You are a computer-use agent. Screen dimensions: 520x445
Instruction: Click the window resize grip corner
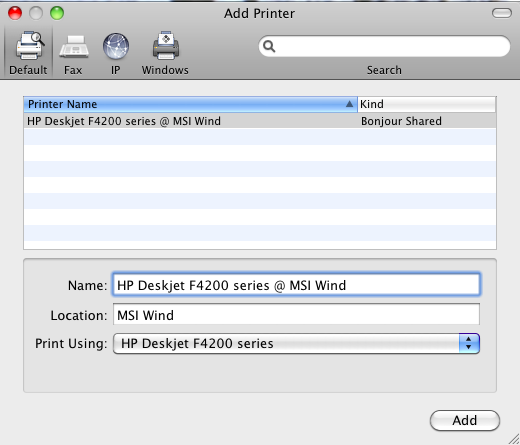click(514, 439)
